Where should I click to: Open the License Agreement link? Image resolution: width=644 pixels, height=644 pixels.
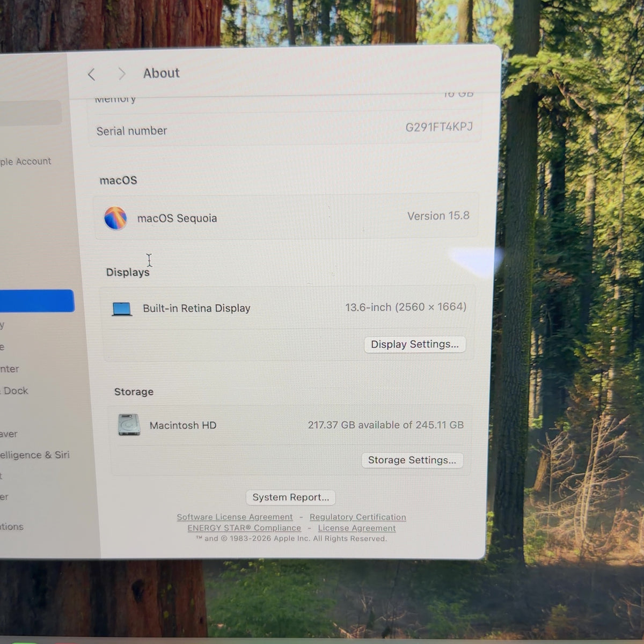pos(357,528)
